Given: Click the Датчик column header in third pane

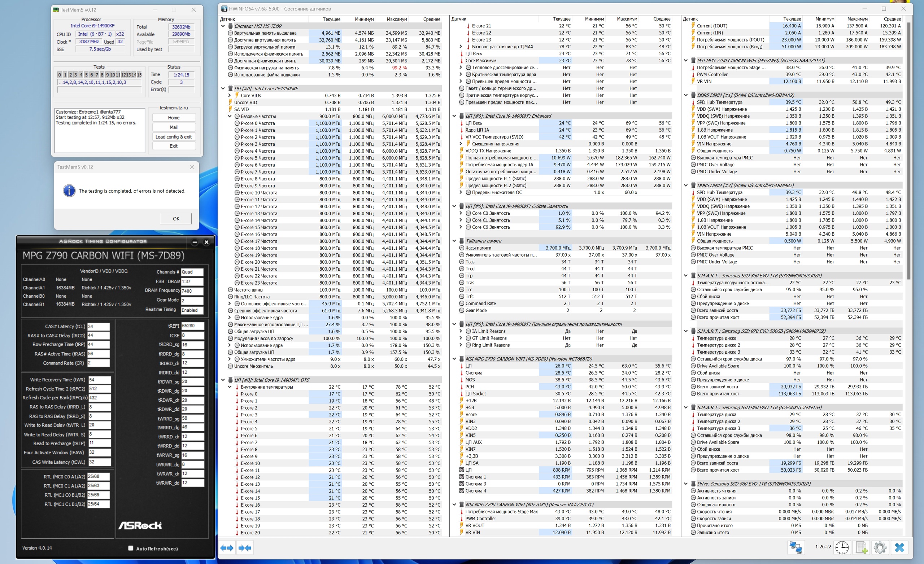Looking at the screenshot, I should pos(690,19).
